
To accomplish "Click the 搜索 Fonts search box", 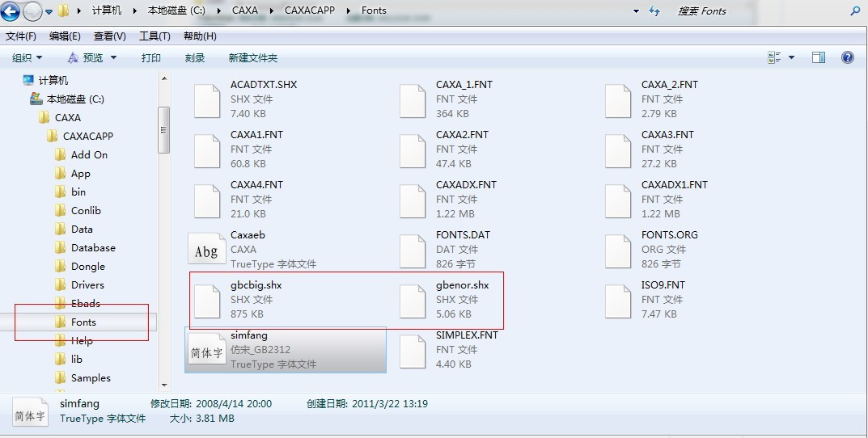I will click(x=759, y=11).
